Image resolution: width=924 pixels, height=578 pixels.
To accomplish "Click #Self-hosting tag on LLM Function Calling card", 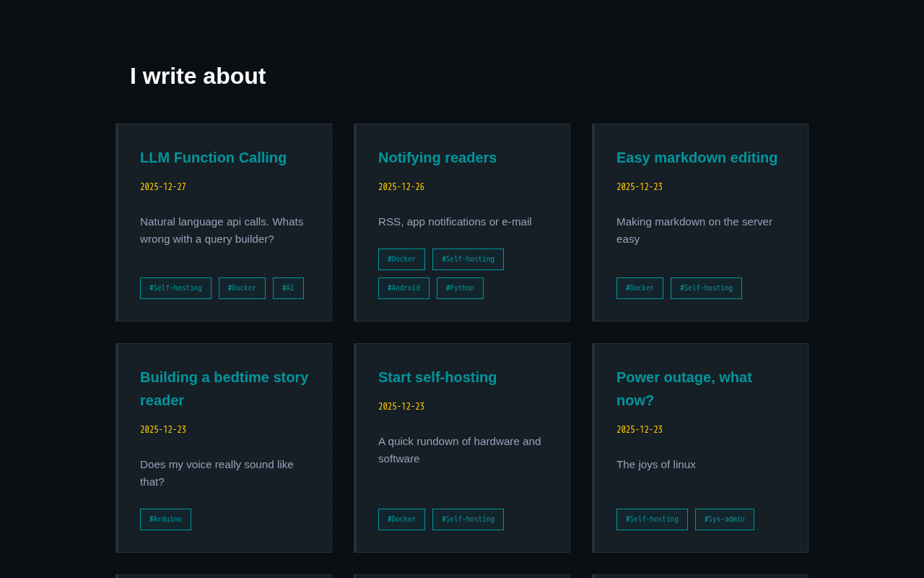I will [x=175, y=288].
